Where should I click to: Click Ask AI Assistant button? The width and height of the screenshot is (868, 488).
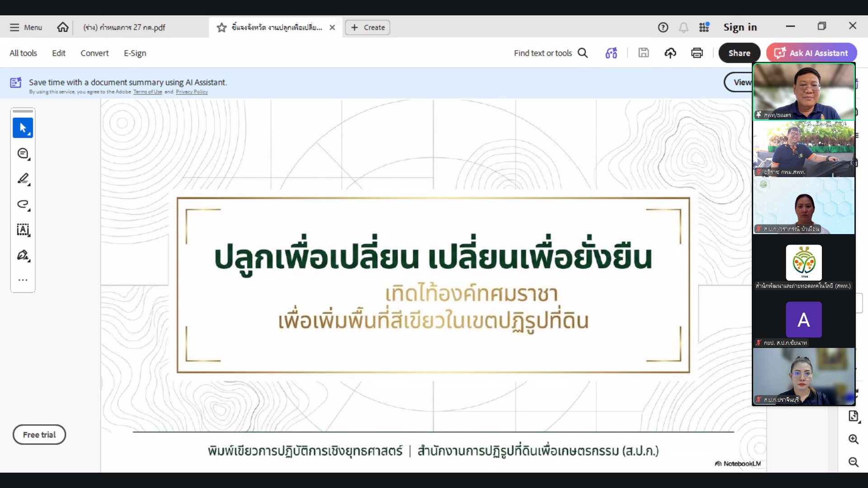(811, 53)
